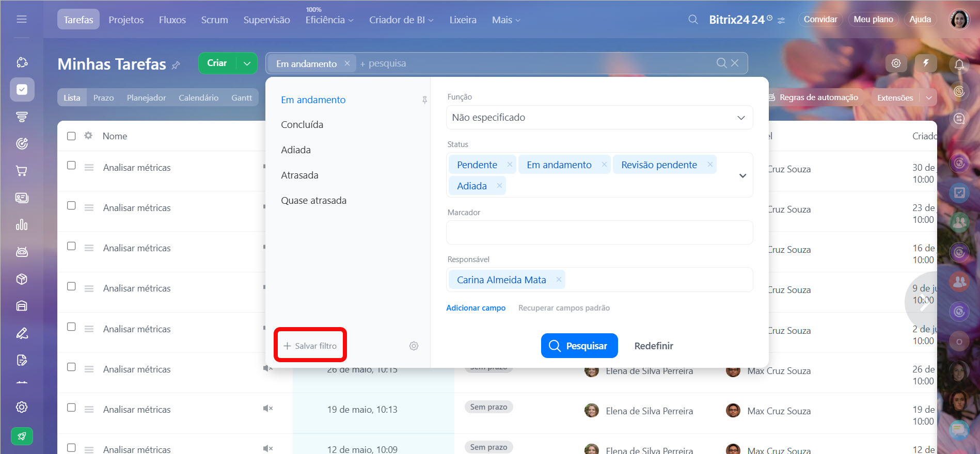Go to the Projetos tab
The width and height of the screenshot is (980, 454).
(x=126, y=20)
